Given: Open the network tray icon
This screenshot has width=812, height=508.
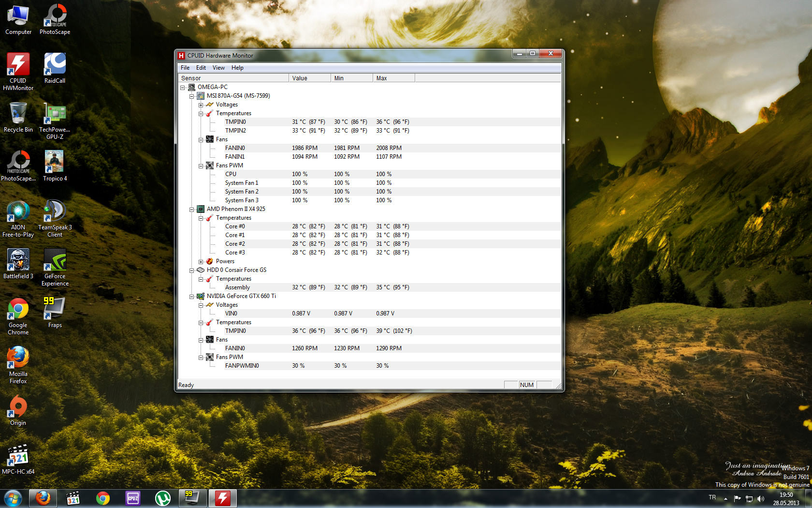Looking at the screenshot, I should tap(749, 499).
